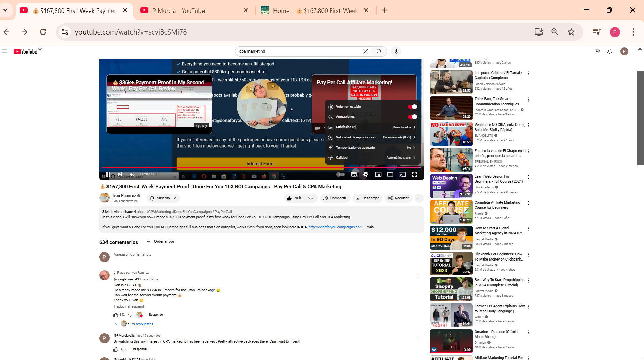Open the doneforyou-campaigns.com link
644x360 pixels.
[335, 227]
